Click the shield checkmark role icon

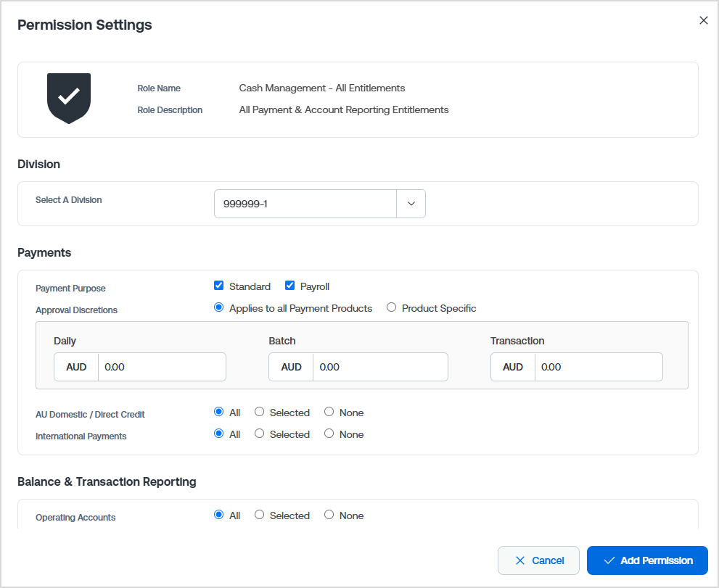[x=69, y=99]
